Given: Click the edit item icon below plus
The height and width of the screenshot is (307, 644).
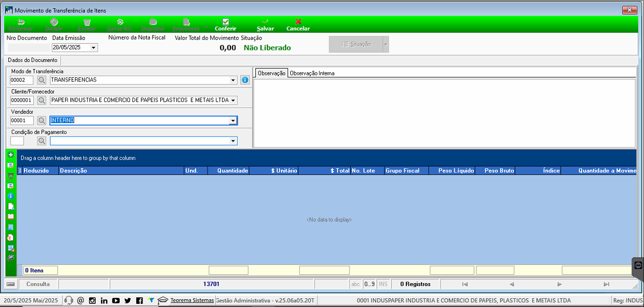Looking at the screenshot, I should click(10, 165).
